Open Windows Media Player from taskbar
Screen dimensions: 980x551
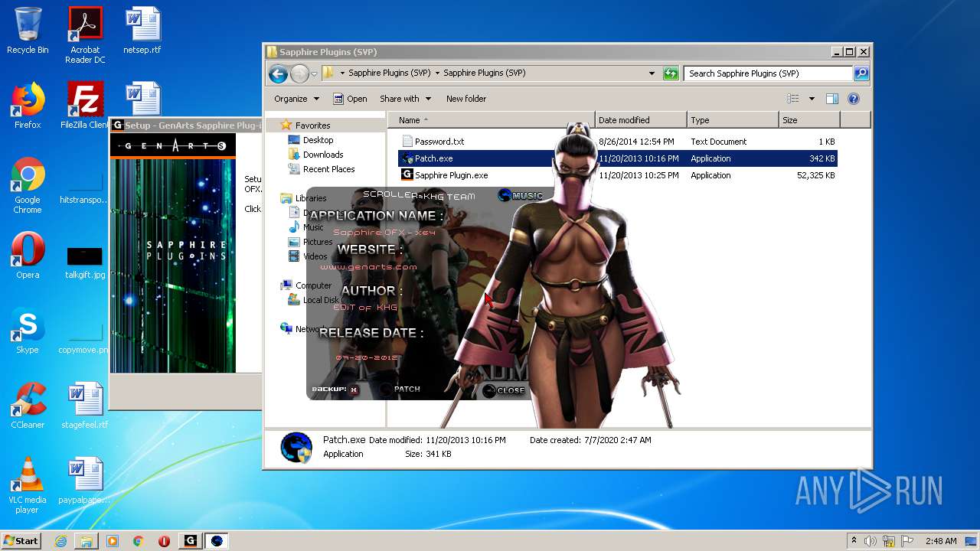(113, 541)
